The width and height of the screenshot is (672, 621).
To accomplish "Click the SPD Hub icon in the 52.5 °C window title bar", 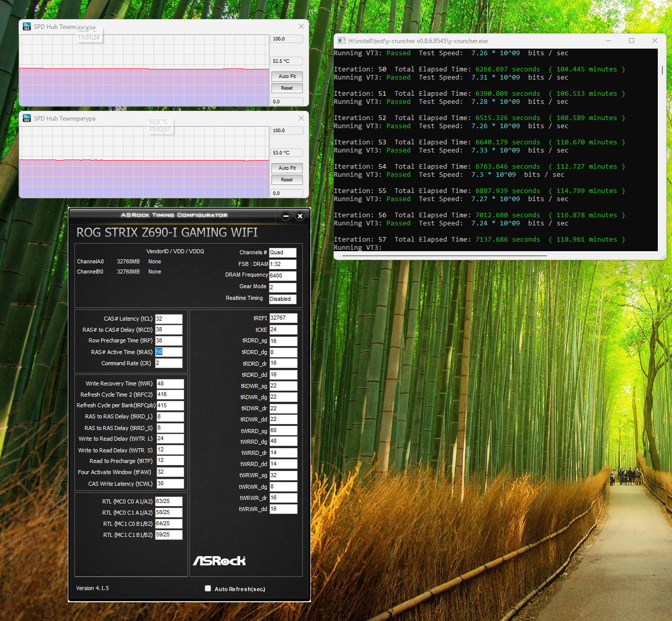I will [27, 26].
